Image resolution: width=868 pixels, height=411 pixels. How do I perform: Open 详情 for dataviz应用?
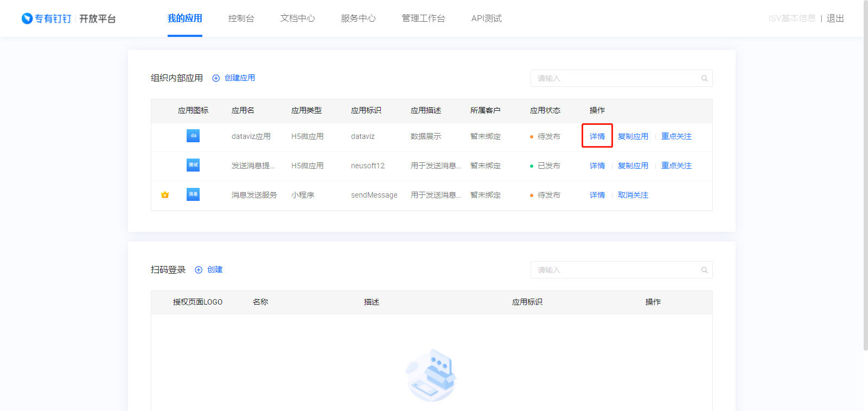[597, 136]
